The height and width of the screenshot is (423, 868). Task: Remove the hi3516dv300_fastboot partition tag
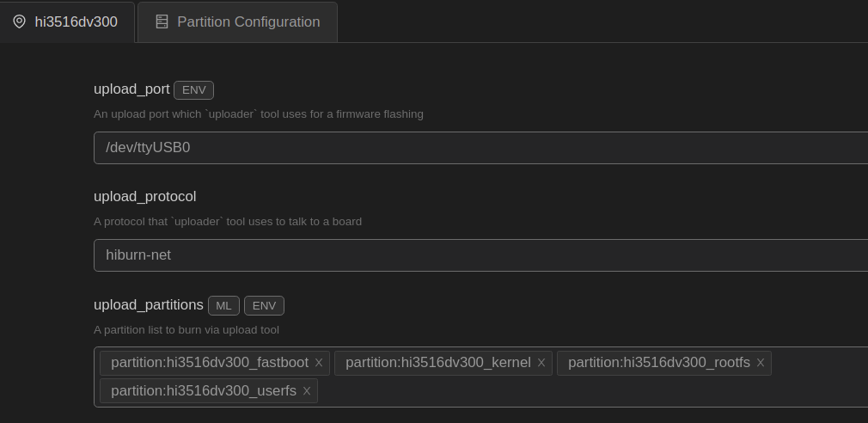click(319, 363)
